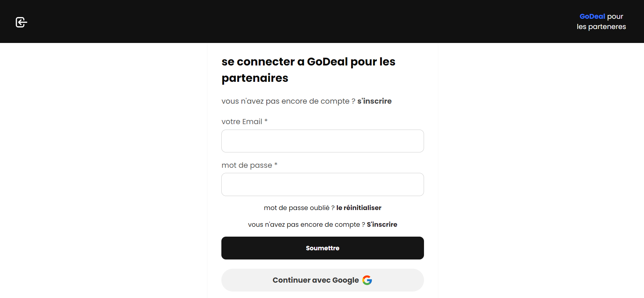Click the 'mot de passe oublié ?' text
644x298 pixels.
[299, 208]
